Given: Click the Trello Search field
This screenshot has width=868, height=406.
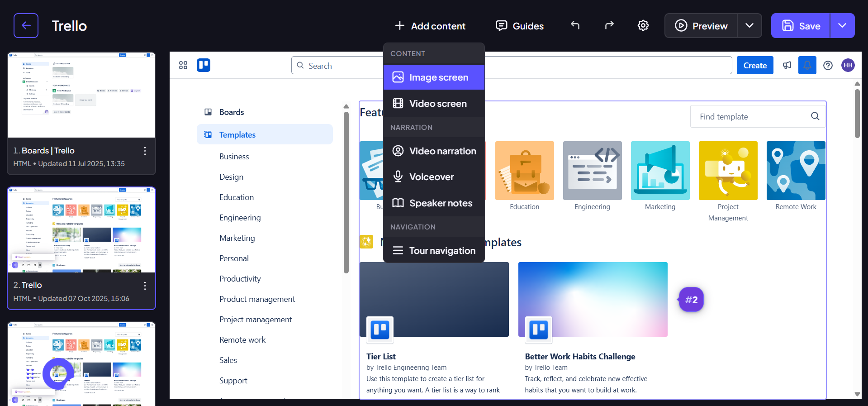Looking at the screenshot, I should point(512,66).
